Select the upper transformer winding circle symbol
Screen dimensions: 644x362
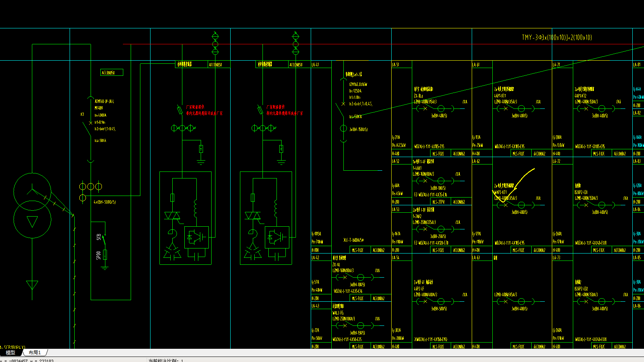pyautogui.click(x=32, y=192)
